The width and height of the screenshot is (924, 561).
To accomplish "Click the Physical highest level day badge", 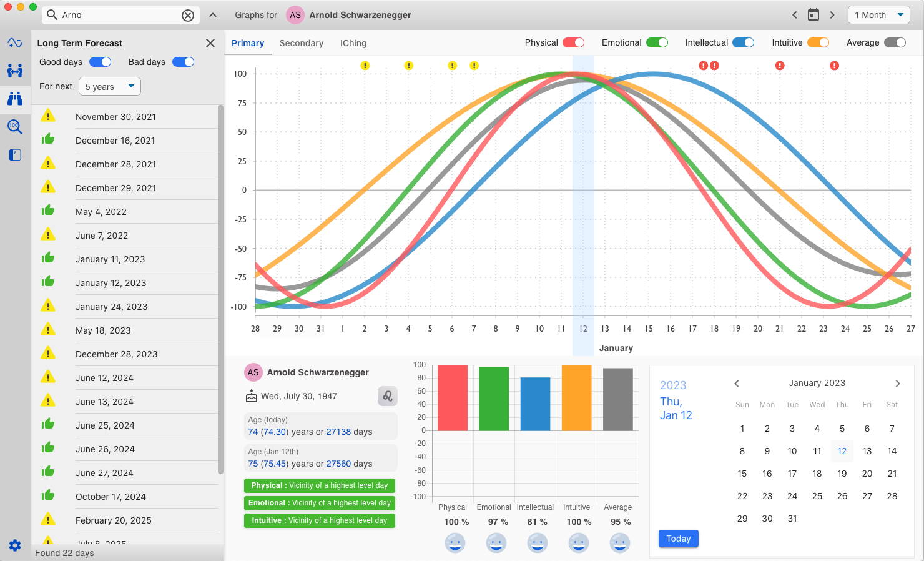I will tap(320, 485).
